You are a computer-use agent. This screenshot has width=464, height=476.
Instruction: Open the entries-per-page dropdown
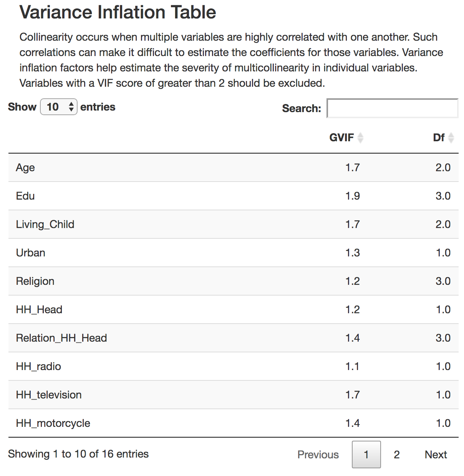pos(59,107)
